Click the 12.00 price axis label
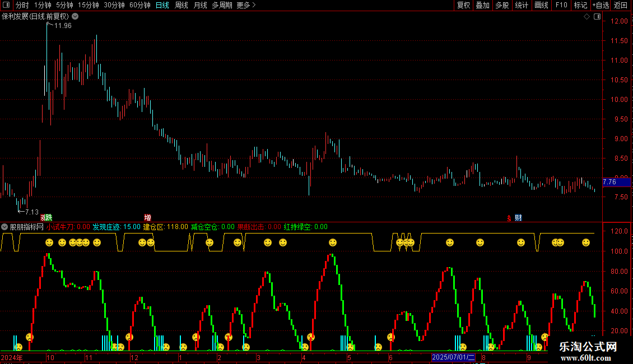Screen dimensions: 633x364 619,21
